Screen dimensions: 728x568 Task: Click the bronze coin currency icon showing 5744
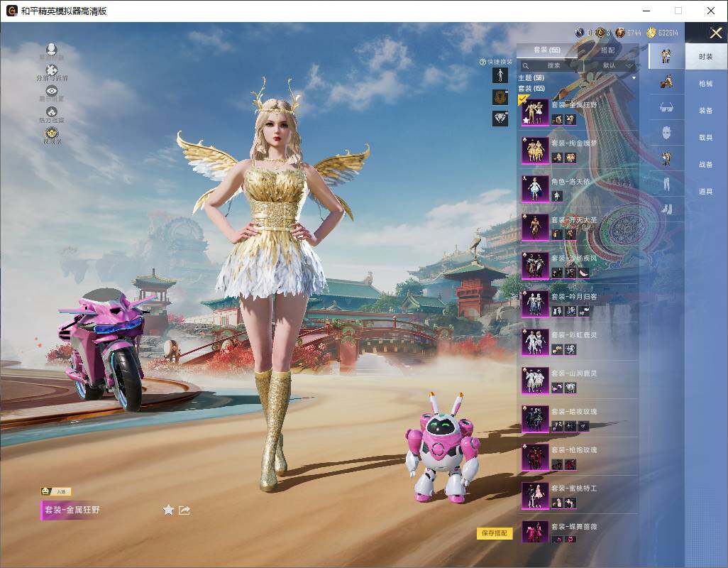[x=620, y=33]
